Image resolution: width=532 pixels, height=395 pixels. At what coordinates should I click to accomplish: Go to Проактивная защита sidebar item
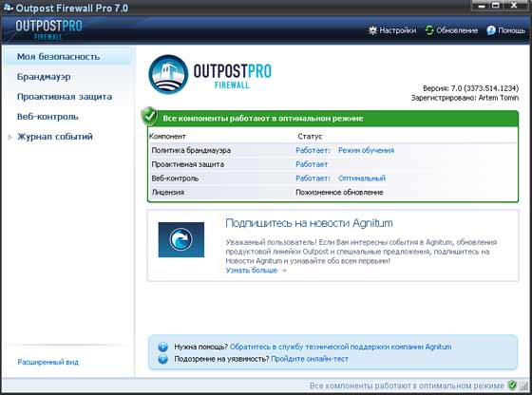65,97
